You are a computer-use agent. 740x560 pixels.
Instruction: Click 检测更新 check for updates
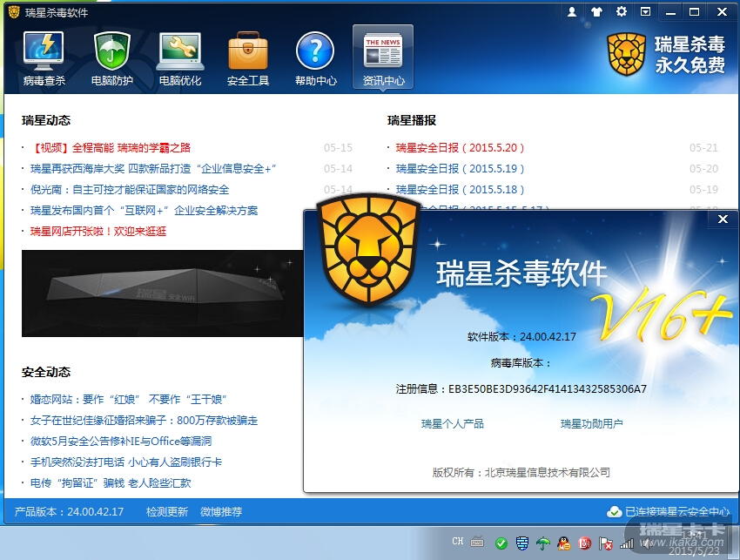[x=166, y=511]
